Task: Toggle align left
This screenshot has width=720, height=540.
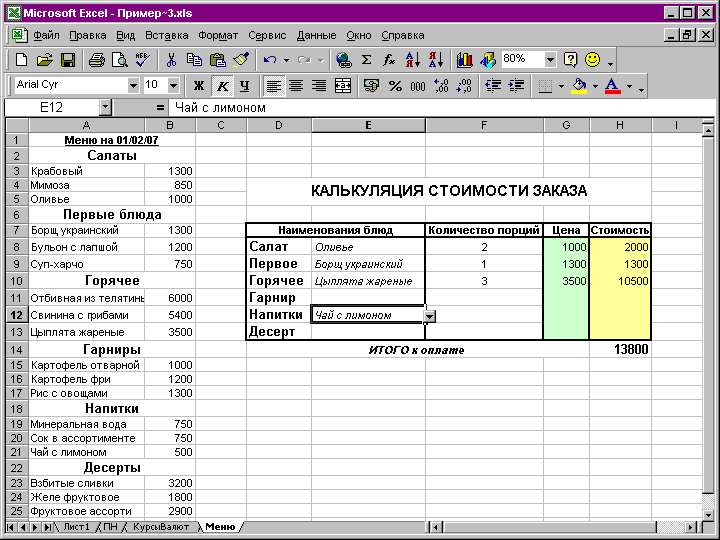Action: pos(274,85)
